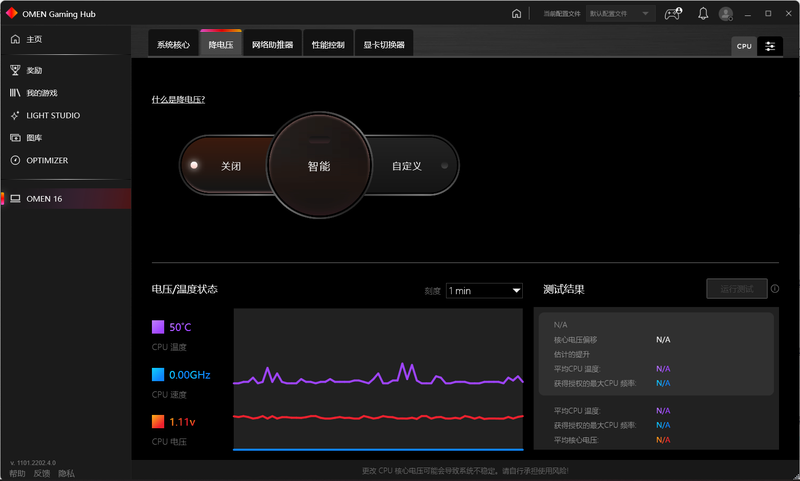Open the OPTIMIZER gauge icon
Screen dimensions: 800x481
tap(15, 160)
